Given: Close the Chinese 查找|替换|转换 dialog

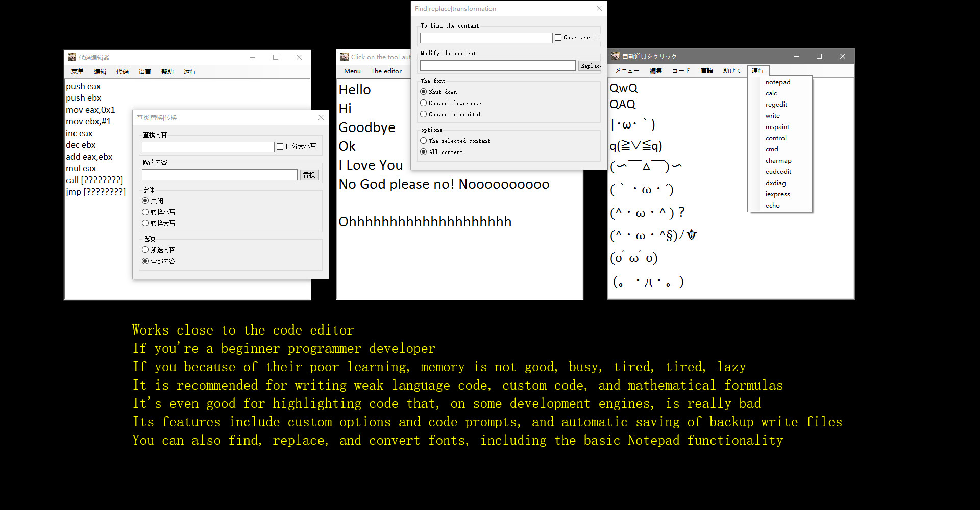Looking at the screenshot, I should 321,117.
